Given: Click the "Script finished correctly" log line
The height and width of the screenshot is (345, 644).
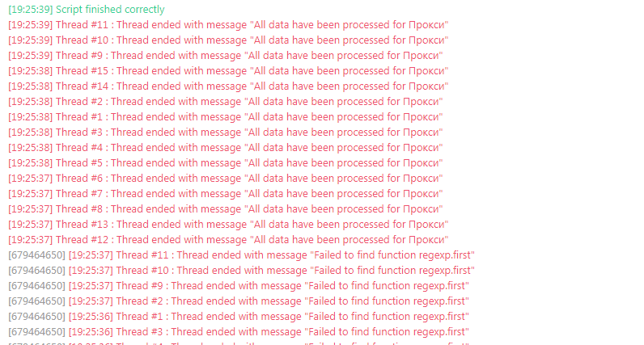Looking at the screenshot, I should [x=110, y=10].
